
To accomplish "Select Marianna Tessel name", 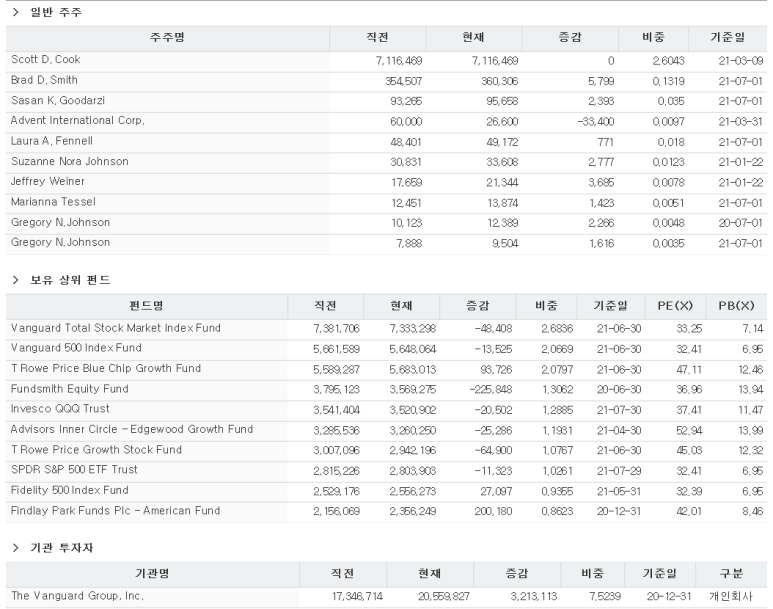I will click(53, 202).
